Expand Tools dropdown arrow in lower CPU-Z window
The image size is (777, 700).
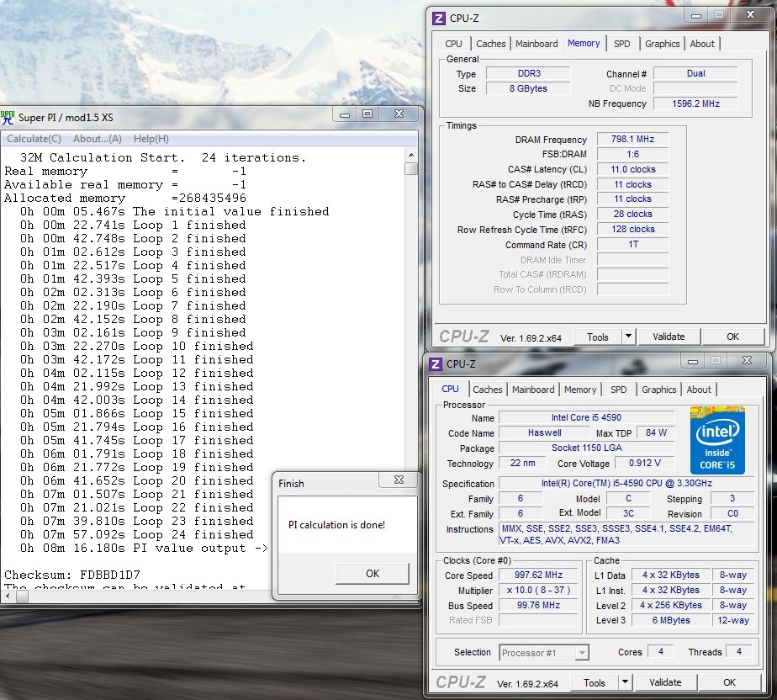click(x=625, y=682)
